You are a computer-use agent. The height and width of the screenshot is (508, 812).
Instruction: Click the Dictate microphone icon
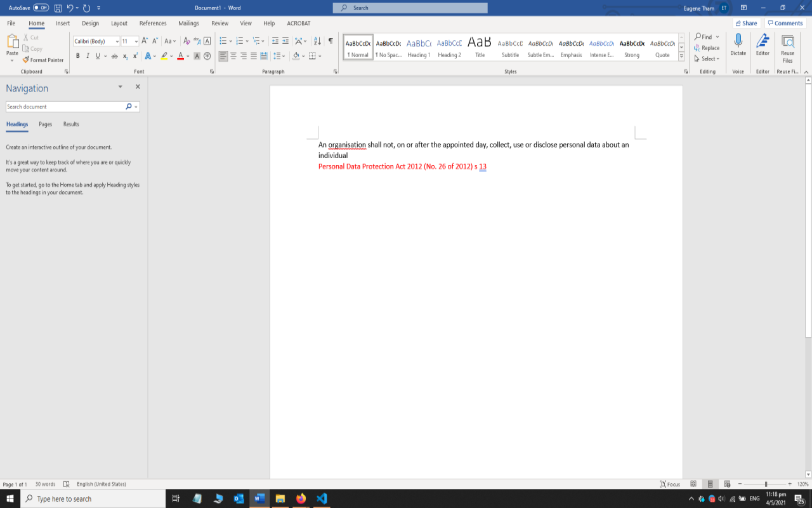pyautogui.click(x=738, y=44)
